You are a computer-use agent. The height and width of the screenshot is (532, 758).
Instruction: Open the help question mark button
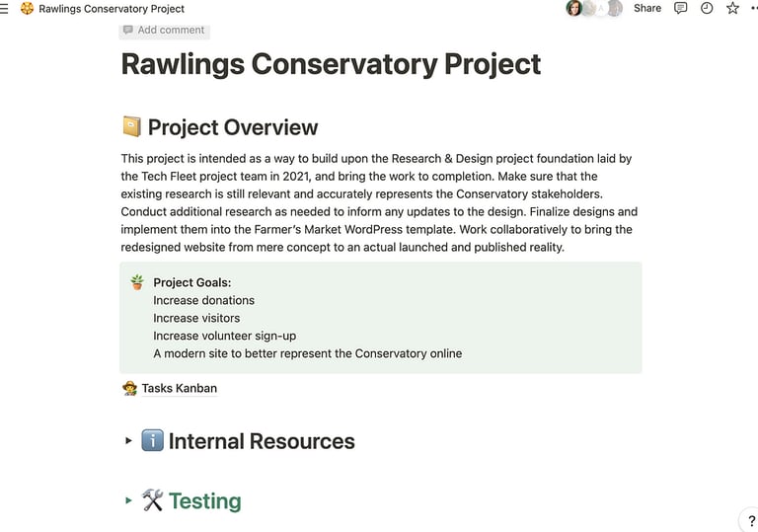tap(751, 521)
